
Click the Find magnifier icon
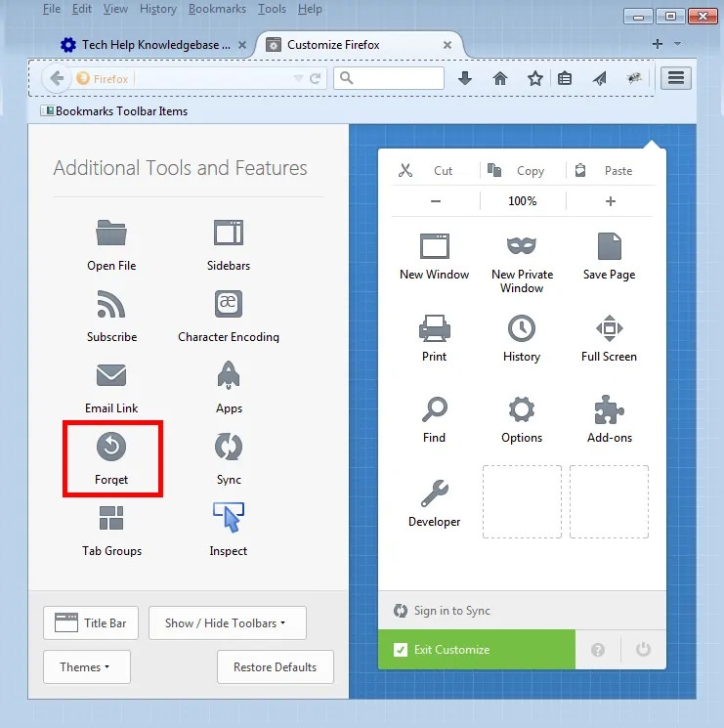coord(435,409)
